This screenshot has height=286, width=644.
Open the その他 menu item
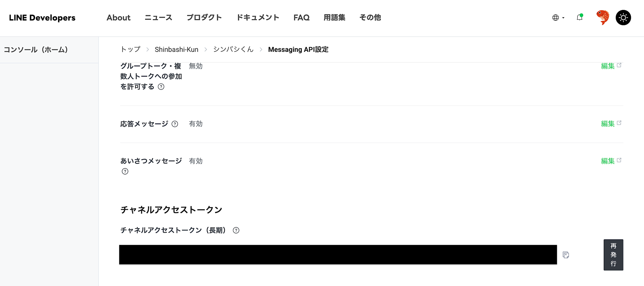tap(370, 18)
